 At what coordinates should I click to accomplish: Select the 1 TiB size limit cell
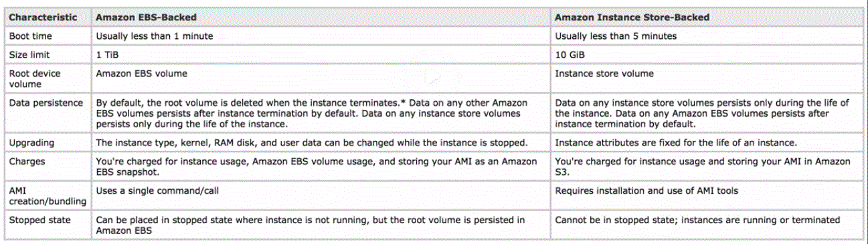coord(106,54)
